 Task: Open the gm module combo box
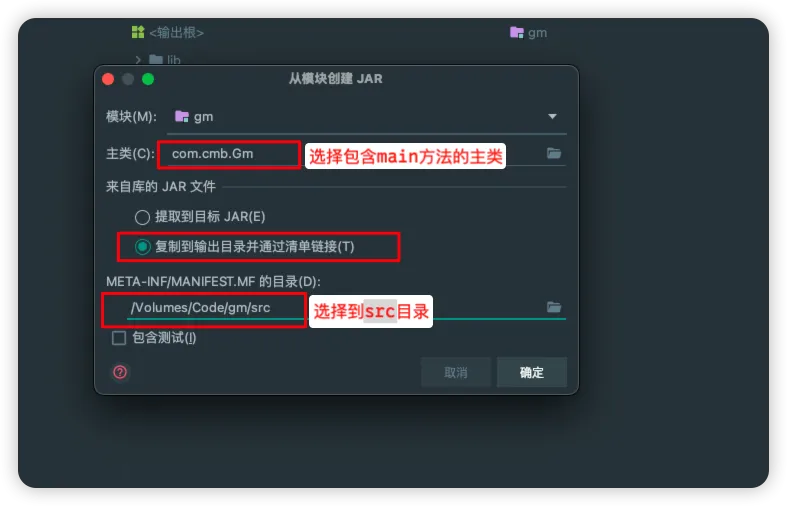[366, 117]
